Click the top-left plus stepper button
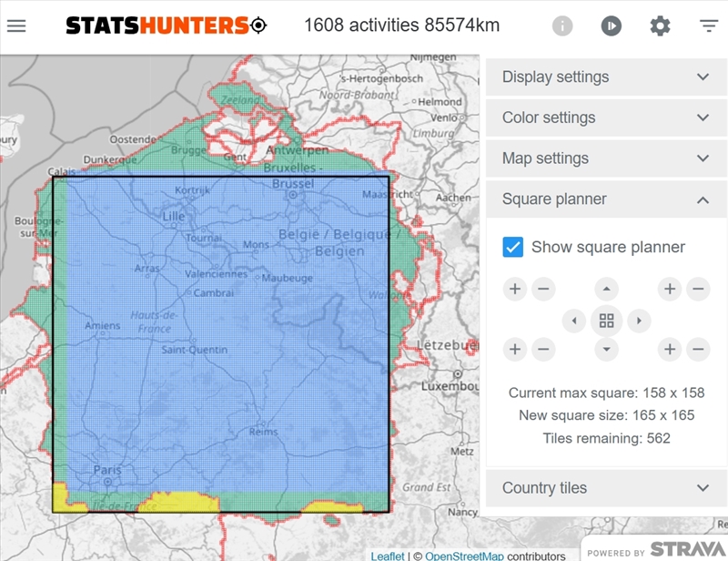This screenshot has height=561, width=728. tap(515, 290)
